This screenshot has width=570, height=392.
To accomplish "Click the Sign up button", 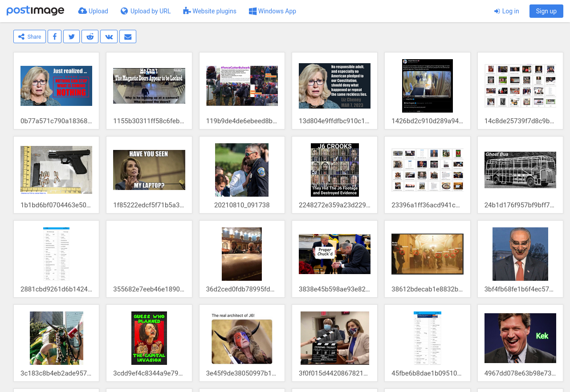I will [x=546, y=11].
